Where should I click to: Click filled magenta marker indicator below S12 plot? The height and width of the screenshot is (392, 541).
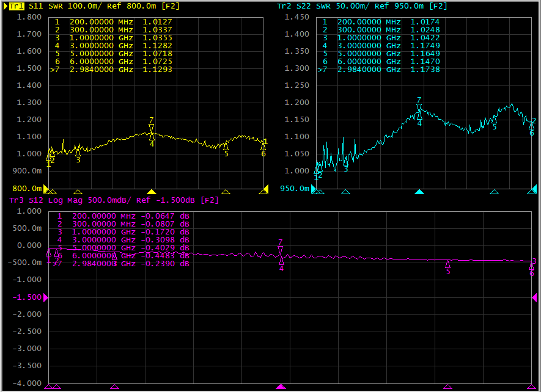click(281, 387)
